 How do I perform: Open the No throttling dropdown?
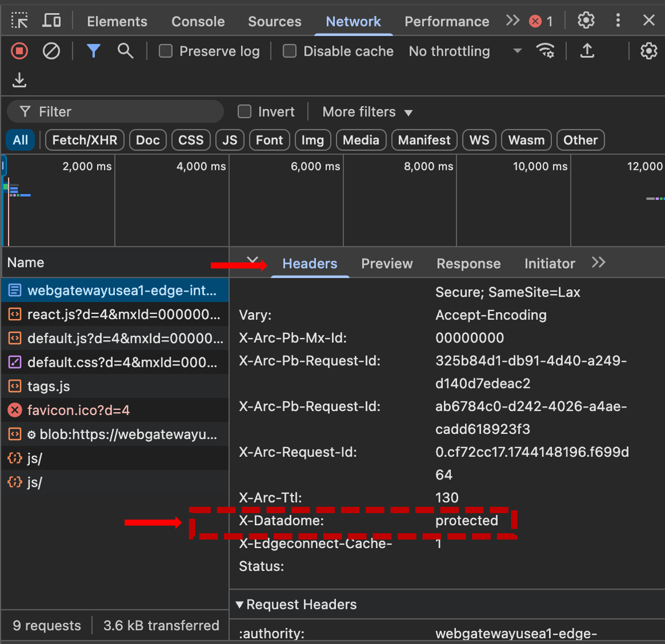465,51
